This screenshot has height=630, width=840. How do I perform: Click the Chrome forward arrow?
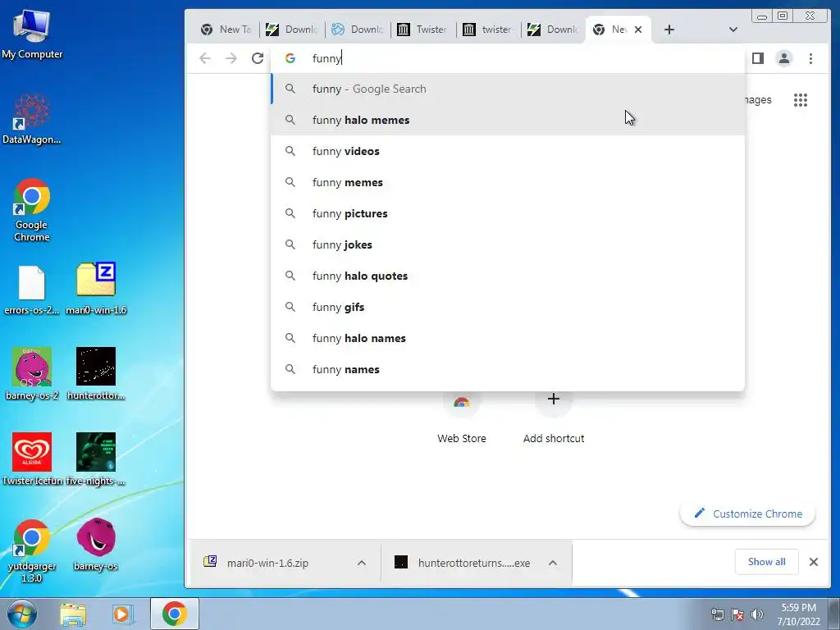click(x=231, y=58)
